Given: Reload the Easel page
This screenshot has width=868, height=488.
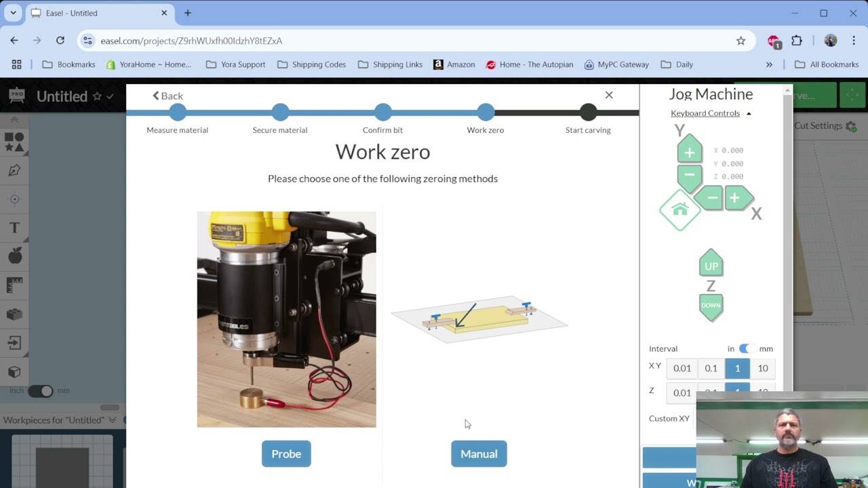Looking at the screenshot, I should pyautogui.click(x=60, y=41).
